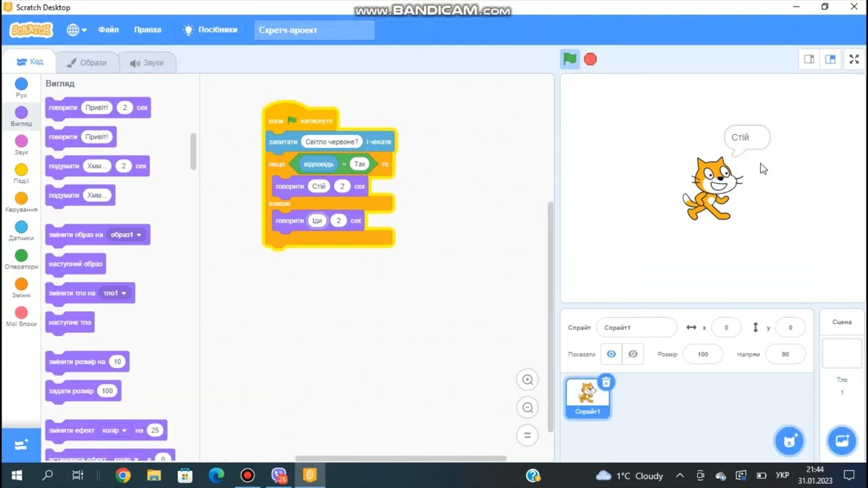868x488 pixels.
Task: Select the Датчики block category
Action: click(21, 231)
